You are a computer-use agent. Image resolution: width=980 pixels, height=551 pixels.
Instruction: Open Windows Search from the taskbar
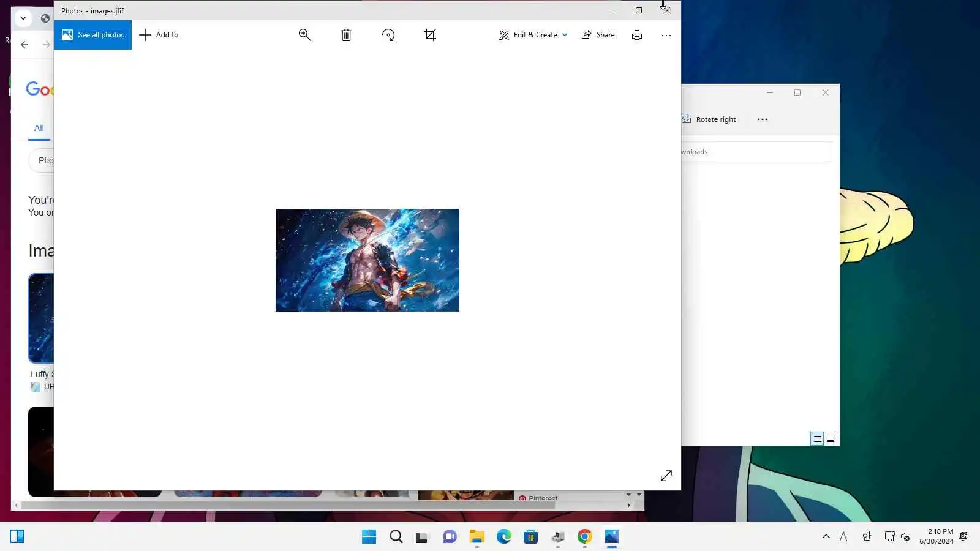pyautogui.click(x=396, y=537)
